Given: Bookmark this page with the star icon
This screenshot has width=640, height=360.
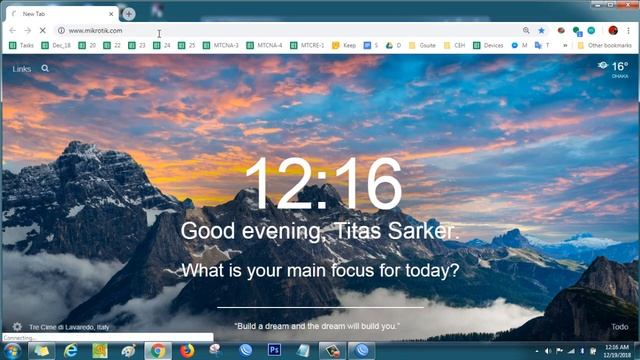Looking at the screenshot, I should (x=541, y=30).
